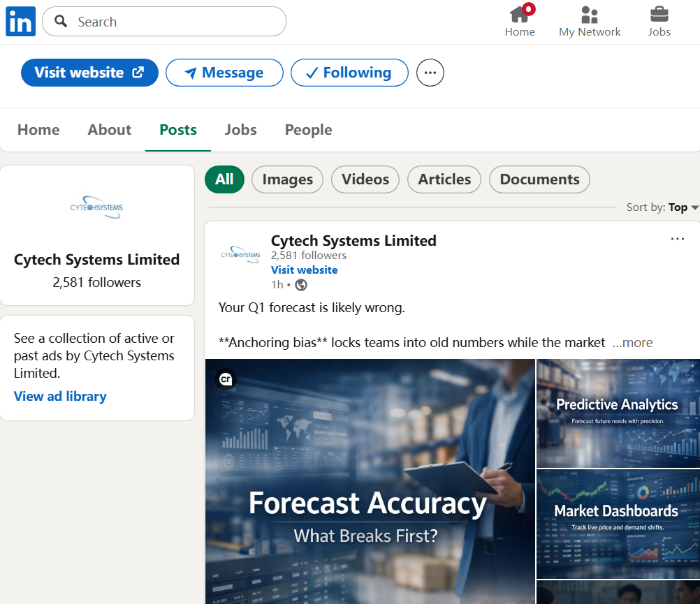Open the Predictive Analytics image thumbnail
Screen dimensions: 700x604
click(x=618, y=413)
